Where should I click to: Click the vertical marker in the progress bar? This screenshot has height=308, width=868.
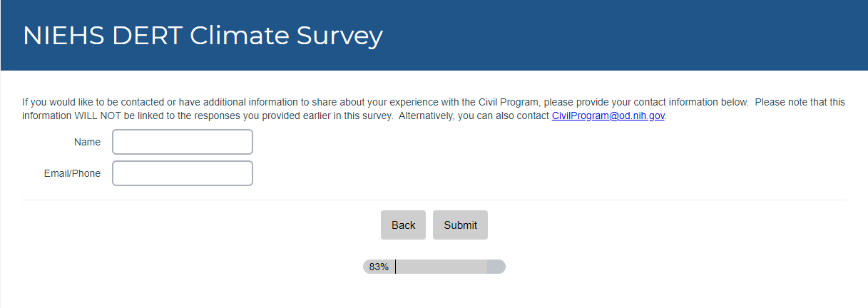[396, 267]
